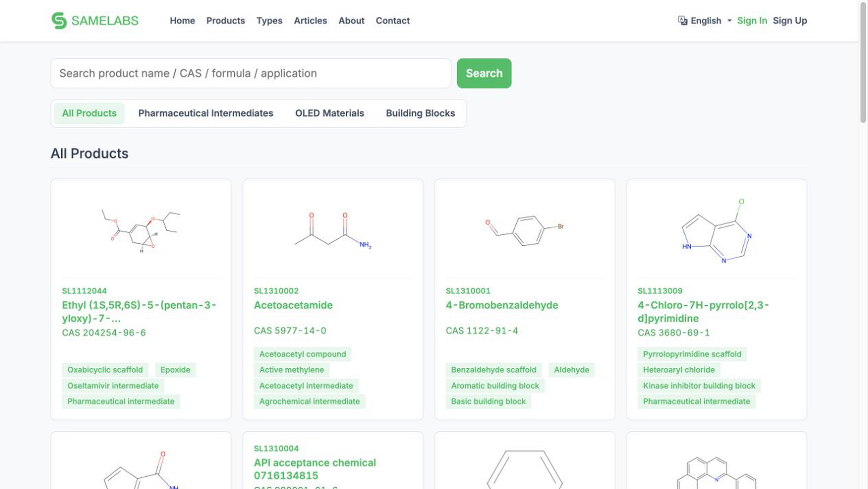Switch to the OLED Materials tab

(329, 113)
